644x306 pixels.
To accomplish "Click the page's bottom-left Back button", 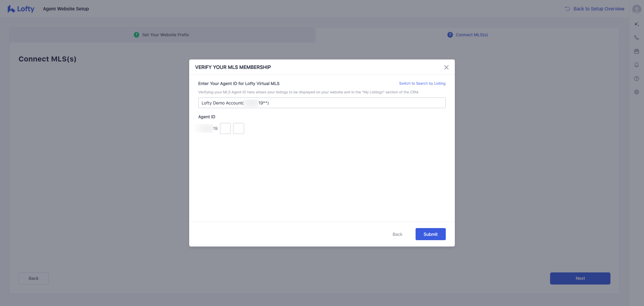I will pyautogui.click(x=34, y=278).
